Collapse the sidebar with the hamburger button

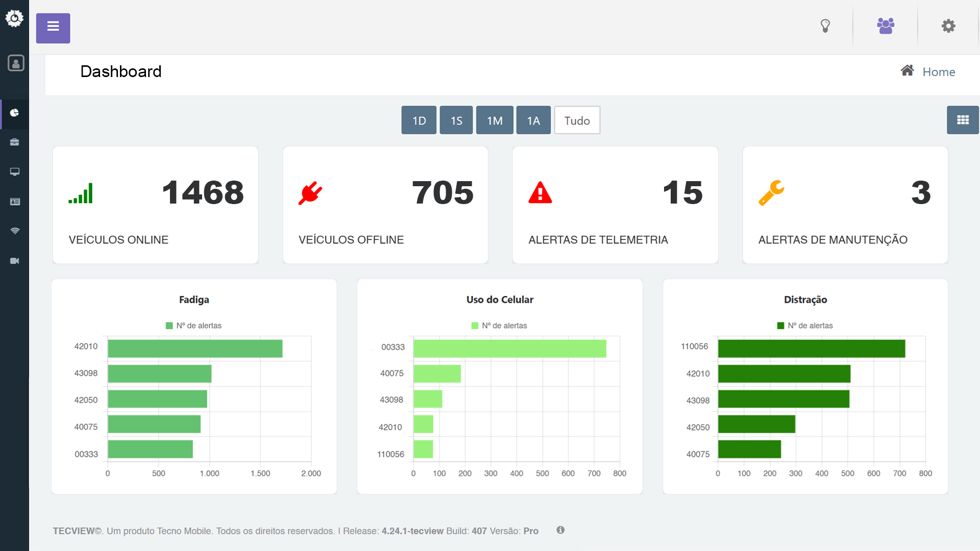coord(53,28)
